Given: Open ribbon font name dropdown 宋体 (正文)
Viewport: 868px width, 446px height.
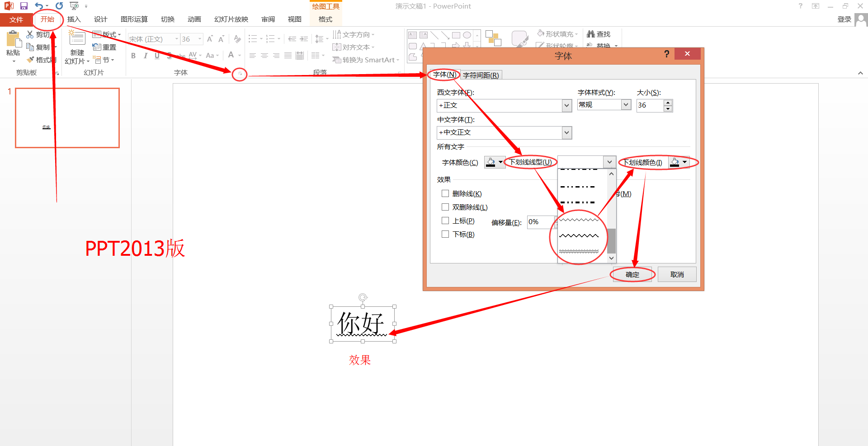Looking at the screenshot, I should click(x=177, y=39).
